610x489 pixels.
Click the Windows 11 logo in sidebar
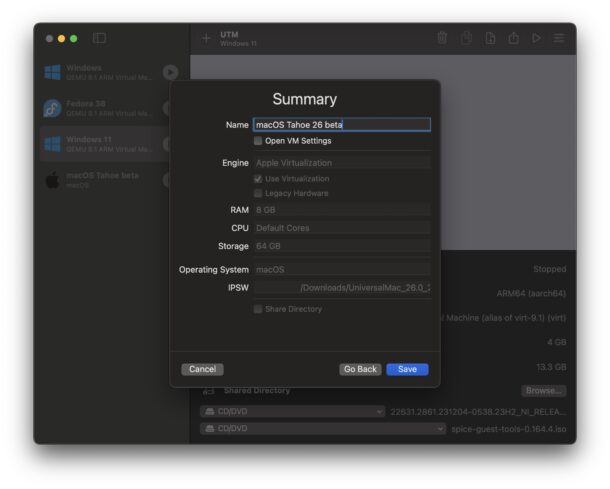52,144
